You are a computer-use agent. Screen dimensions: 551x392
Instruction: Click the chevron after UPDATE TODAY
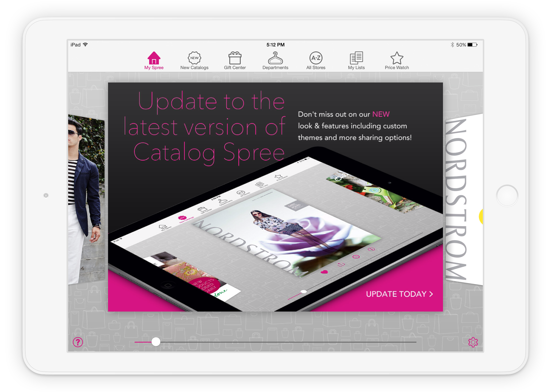431,294
